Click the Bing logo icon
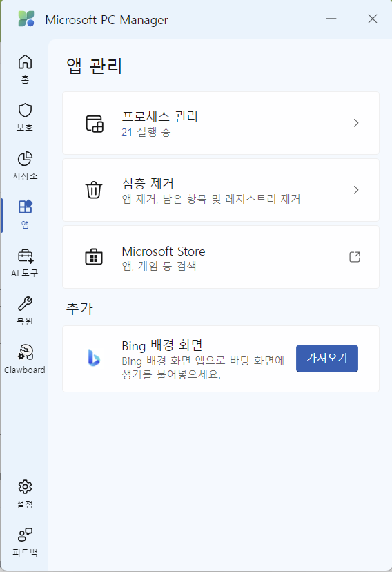This screenshot has height=572, width=392. point(94,358)
